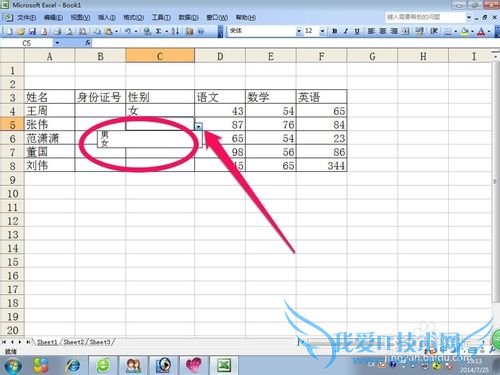Click the Fill Color paint bucket icon
Viewport: 500px width, 375px height.
tap(464, 31)
